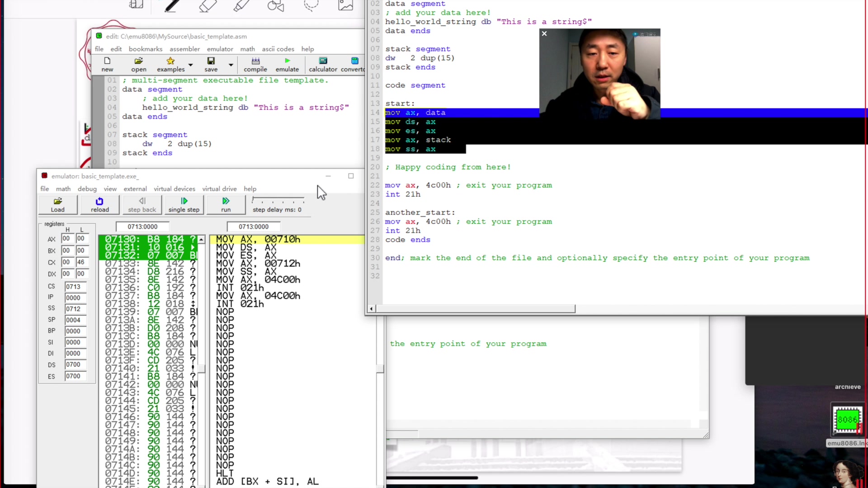Image resolution: width=868 pixels, height=488 pixels.
Task: Open the debug menu in emulator
Action: pos(87,189)
